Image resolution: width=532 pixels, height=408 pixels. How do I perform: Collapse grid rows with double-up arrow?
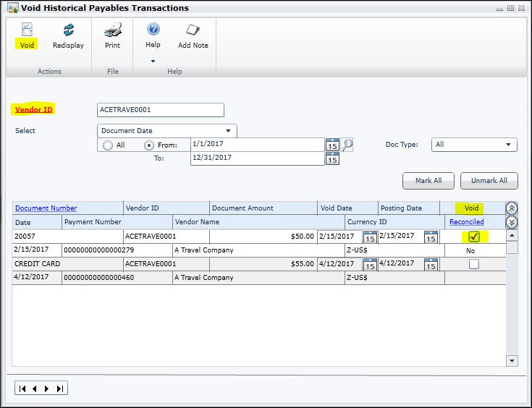click(512, 208)
